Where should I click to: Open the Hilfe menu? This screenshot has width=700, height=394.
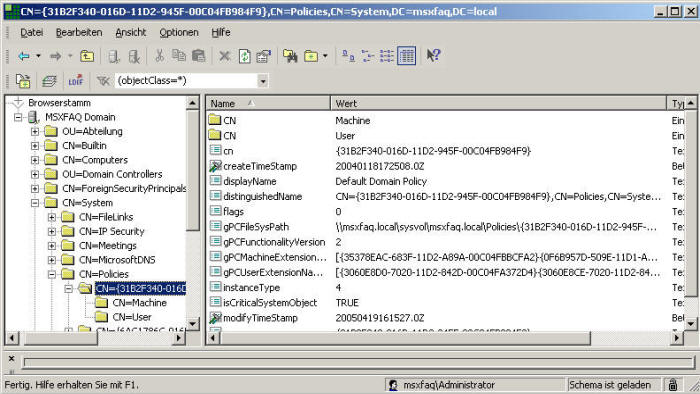pos(221,33)
